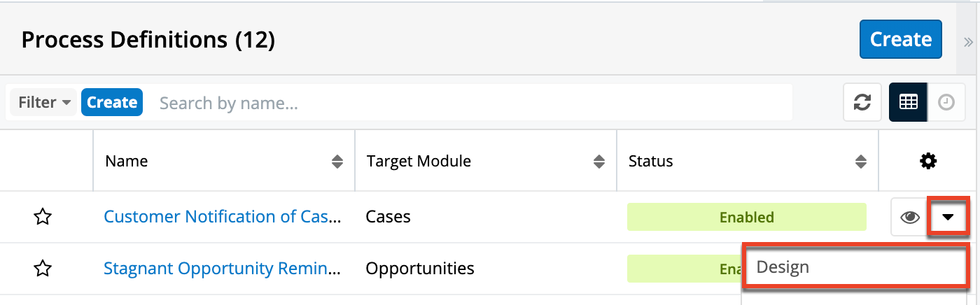Switch to list view grid icon
The width and height of the screenshot is (980, 305).
tap(908, 102)
